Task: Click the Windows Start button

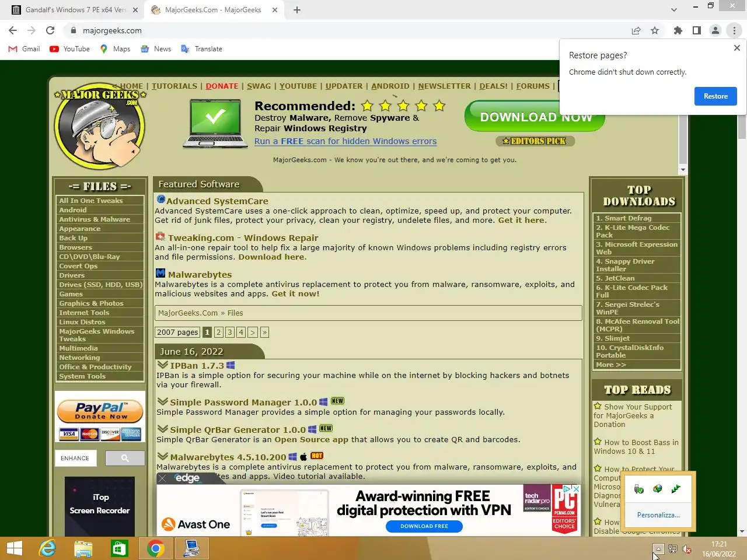Action: pos(15,548)
